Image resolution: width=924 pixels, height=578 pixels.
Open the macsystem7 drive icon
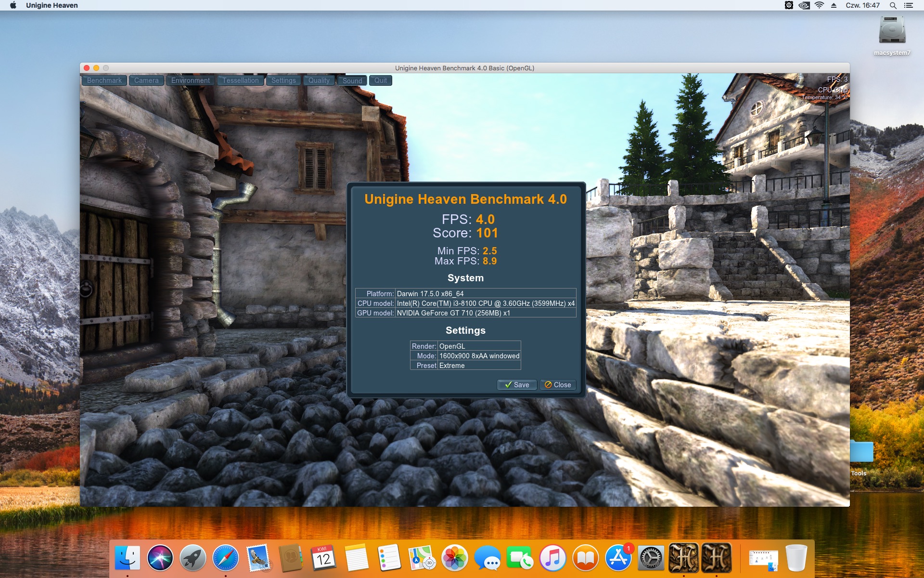892,32
